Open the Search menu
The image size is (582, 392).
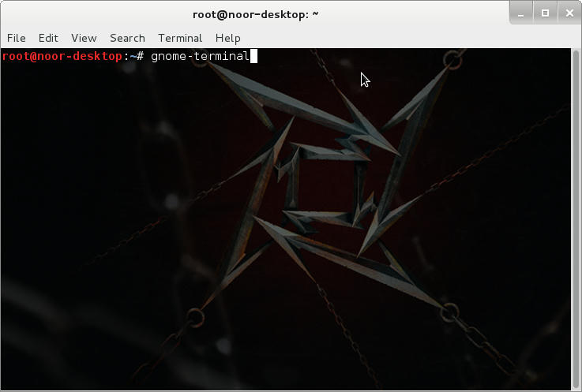tap(127, 38)
